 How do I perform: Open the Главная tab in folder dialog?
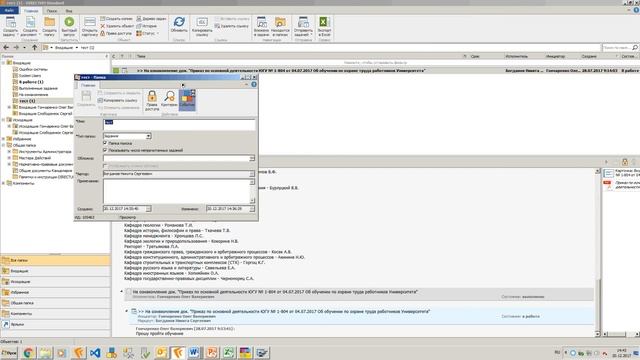[88, 85]
